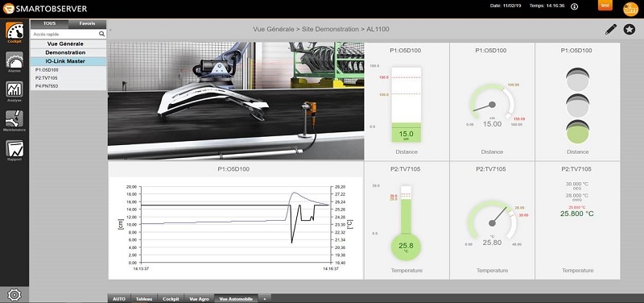644x303 pixels.
Task: Click the orange test user badge
Action: click(605, 6)
